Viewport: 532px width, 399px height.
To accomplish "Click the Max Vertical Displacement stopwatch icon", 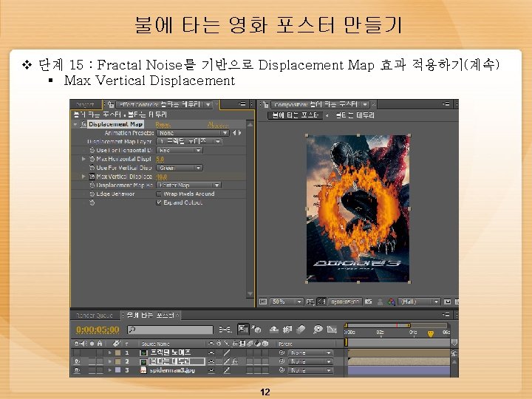I will point(92,177).
